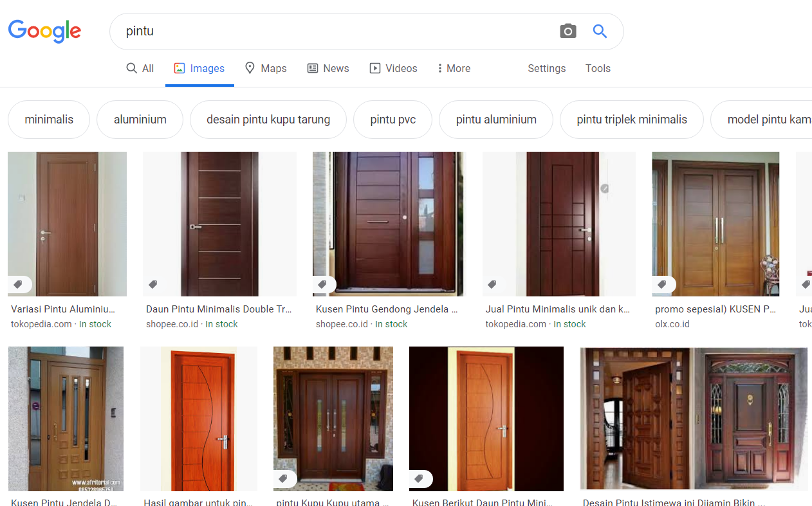812x506 pixels.
Task: Switch to the Videos tab
Action: 393,68
